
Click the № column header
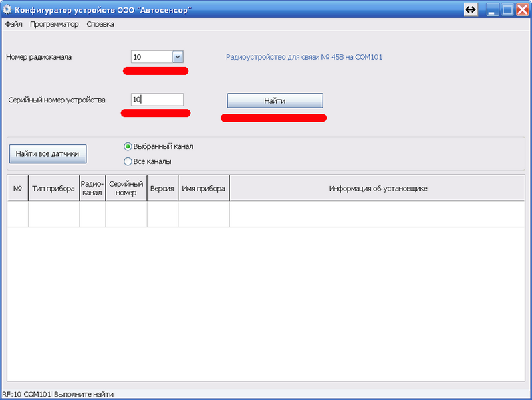(18, 188)
